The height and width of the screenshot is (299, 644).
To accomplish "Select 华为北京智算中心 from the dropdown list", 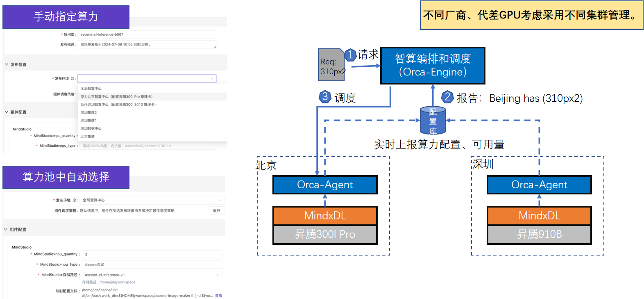I will (x=116, y=97).
